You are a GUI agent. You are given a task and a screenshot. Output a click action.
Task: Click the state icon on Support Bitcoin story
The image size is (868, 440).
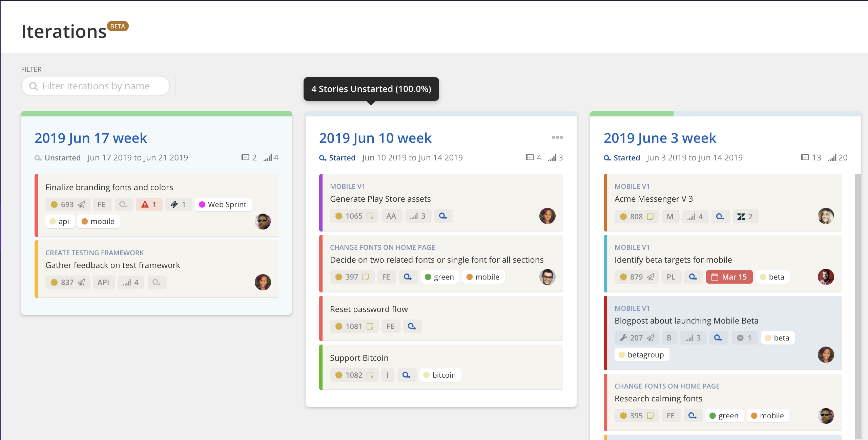tap(407, 375)
